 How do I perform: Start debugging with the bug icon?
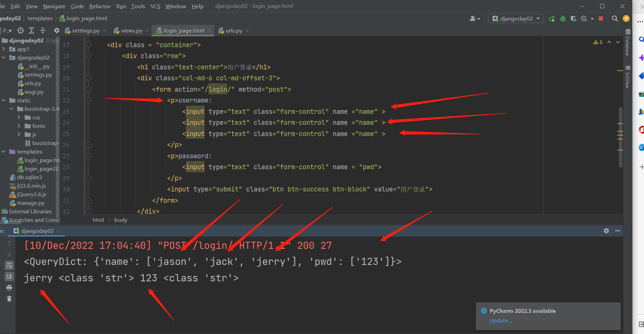pos(563,19)
